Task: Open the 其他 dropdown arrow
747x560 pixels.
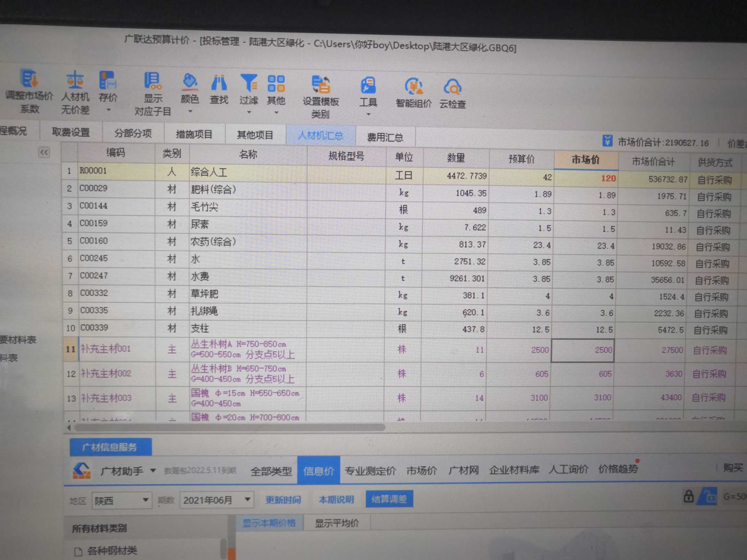Action: [276, 113]
